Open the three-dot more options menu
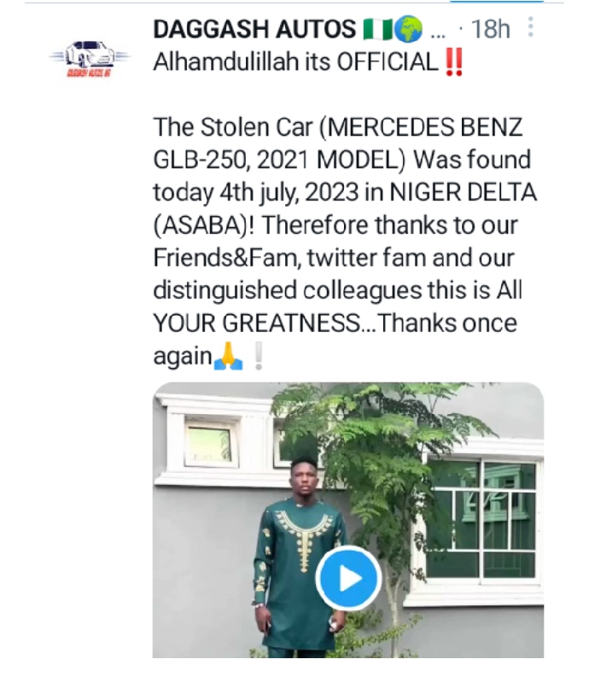589x700 pixels. click(x=531, y=28)
